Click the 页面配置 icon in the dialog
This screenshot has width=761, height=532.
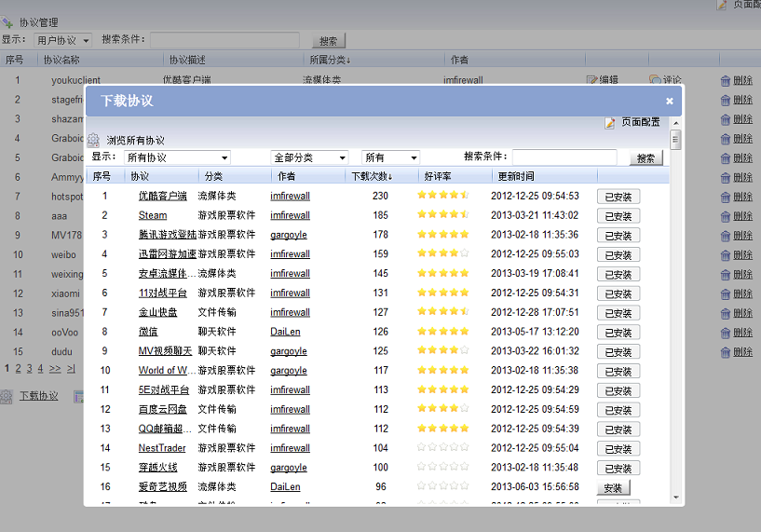click(x=610, y=122)
